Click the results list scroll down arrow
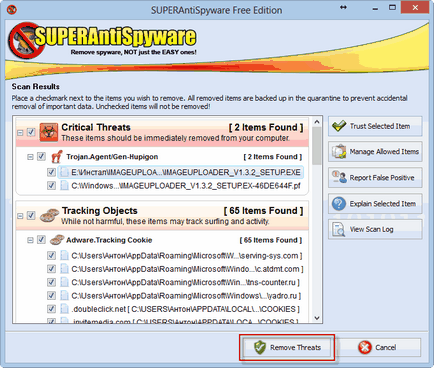The height and width of the screenshot is (368, 434). coord(317,318)
